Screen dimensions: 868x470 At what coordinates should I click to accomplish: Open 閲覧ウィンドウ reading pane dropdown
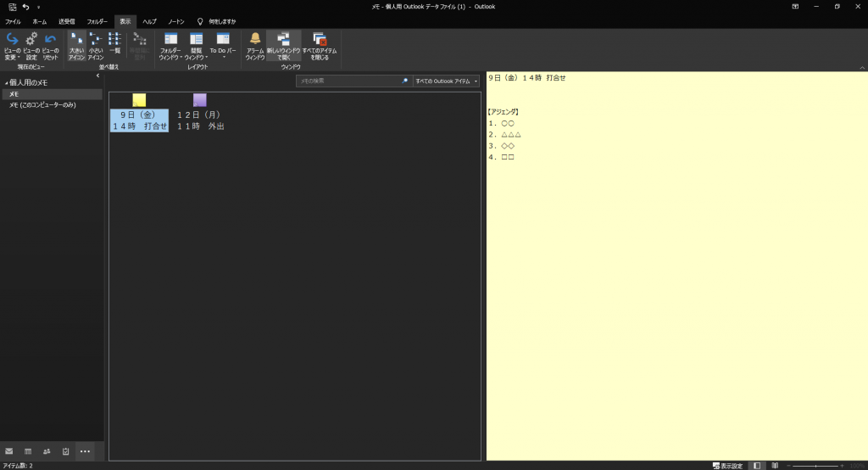click(x=196, y=46)
